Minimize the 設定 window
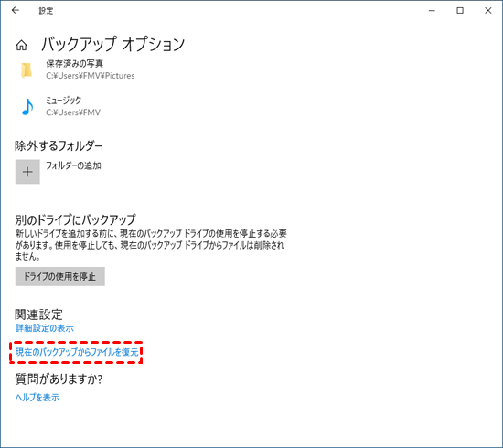 (x=432, y=11)
